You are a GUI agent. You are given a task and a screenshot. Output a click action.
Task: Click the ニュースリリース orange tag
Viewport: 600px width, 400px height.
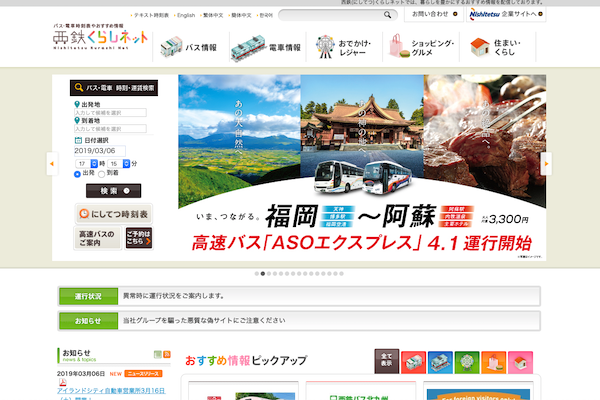(143, 374)
